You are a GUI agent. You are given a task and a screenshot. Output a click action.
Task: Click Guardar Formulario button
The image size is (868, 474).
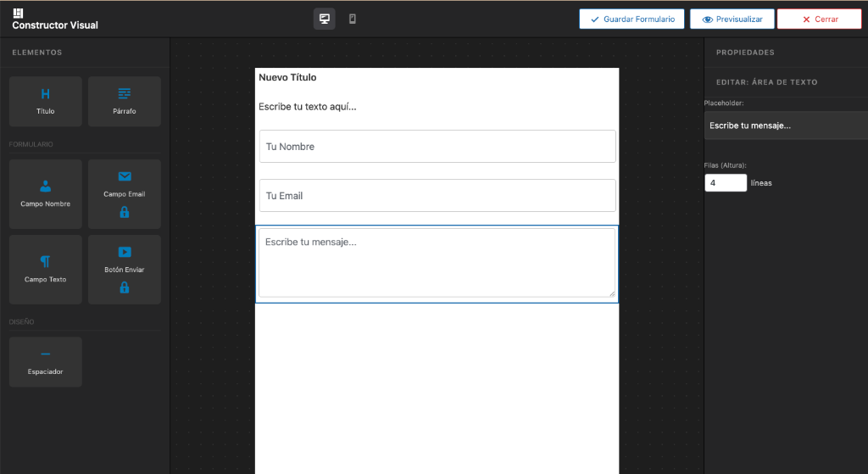click(632, 19)
